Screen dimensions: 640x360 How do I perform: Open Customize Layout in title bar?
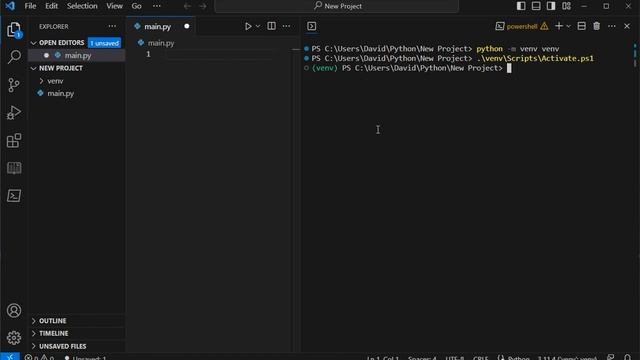pos(567,6)
